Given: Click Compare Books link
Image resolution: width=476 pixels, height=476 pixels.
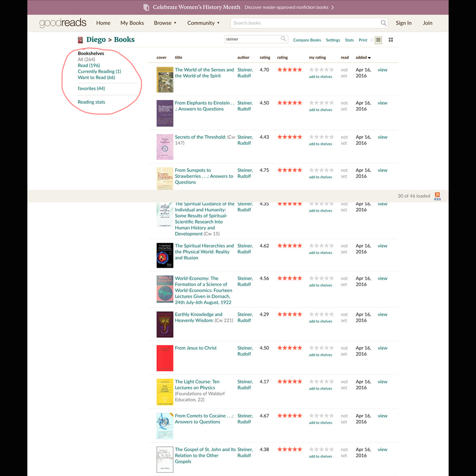Looking at the screenshot, I should pyautogui.click(x=307, y=40).
